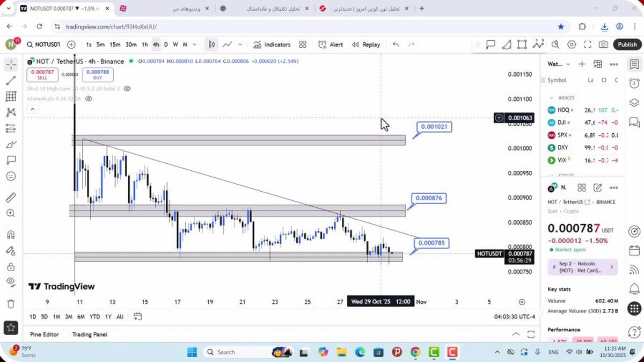Select the YTD date range
The width and height of the screenshot is (644, 362).
pyautogui.click(x=94, y=316)
